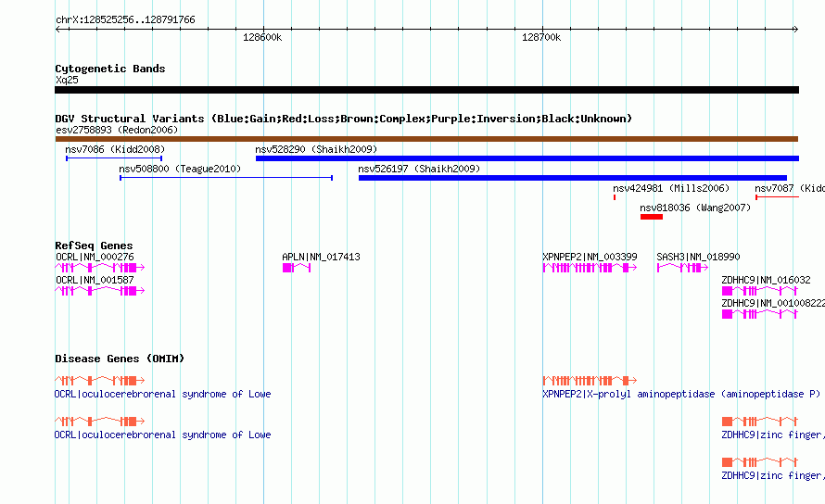Viewport: 825px width, 504px height.
Task: Click the black Xq25 cytogenetic band bar
Action: coord(426,90)
